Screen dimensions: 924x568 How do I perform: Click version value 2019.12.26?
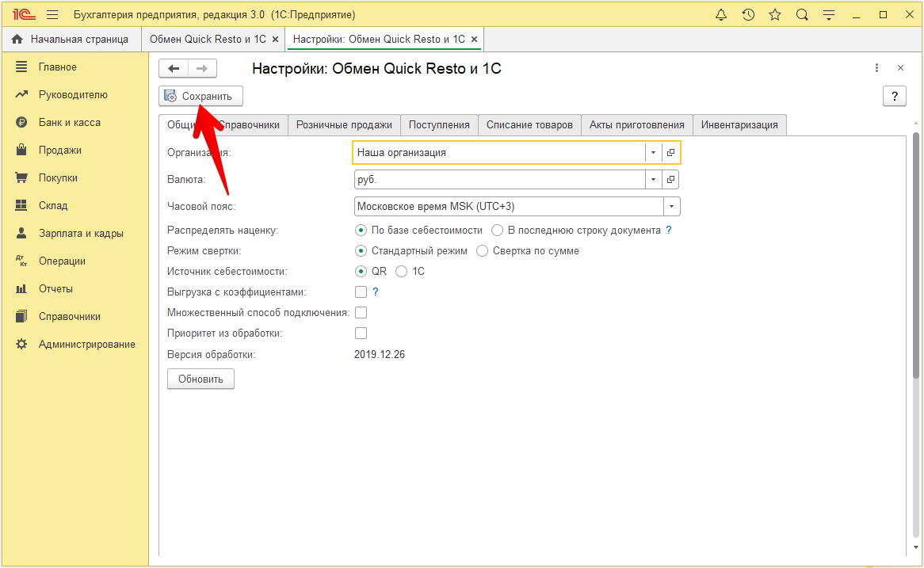tap(380, 355)
